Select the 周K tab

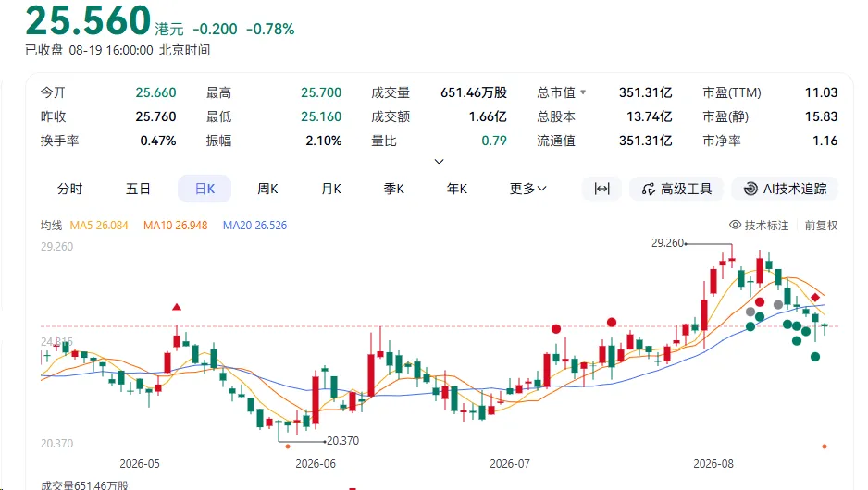[x=267, y=189]
